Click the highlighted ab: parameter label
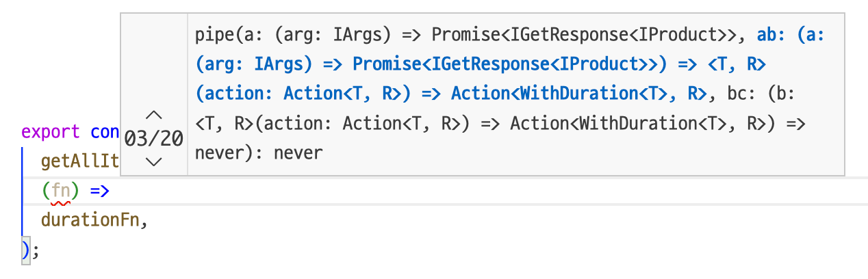This screenshot has height=279, width=868. [x=770, y=35]
